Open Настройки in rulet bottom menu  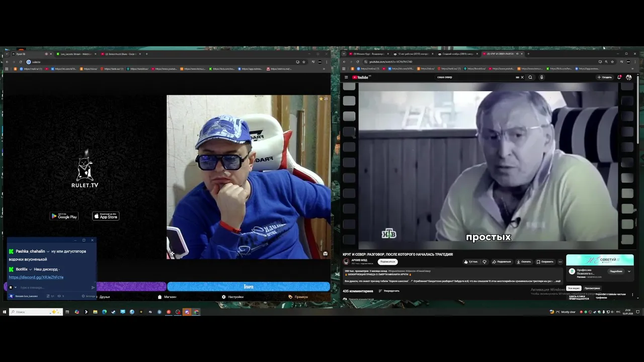coord(232,297)
